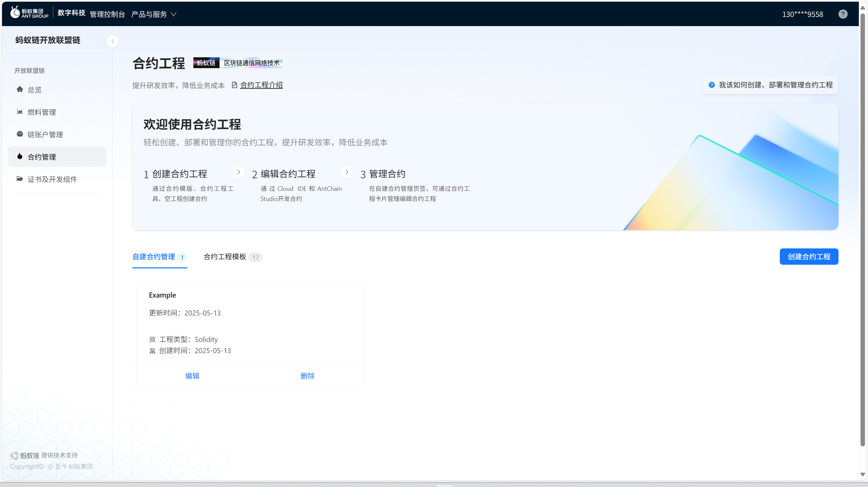Click the flame icon beside 合约管理
The width and height of the screenshot is (868, 487).
pyautogui.click(x=20, y=157)
